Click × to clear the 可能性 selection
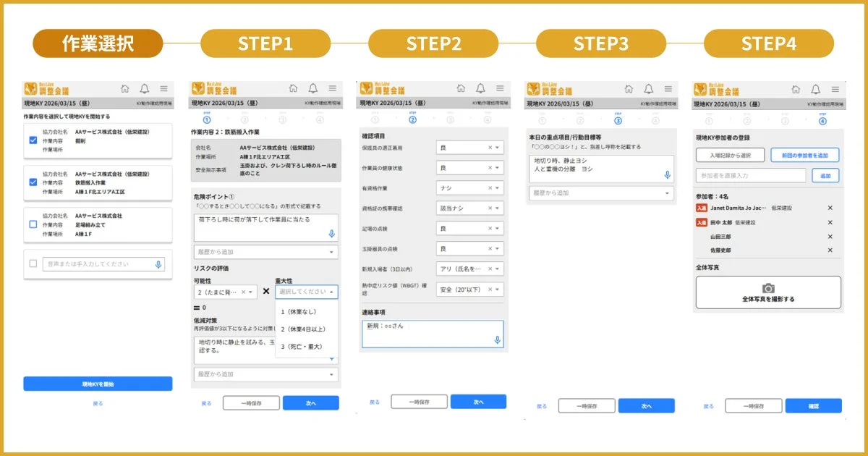The height and width of the screenshot is (456, 868). coord(244,291)
